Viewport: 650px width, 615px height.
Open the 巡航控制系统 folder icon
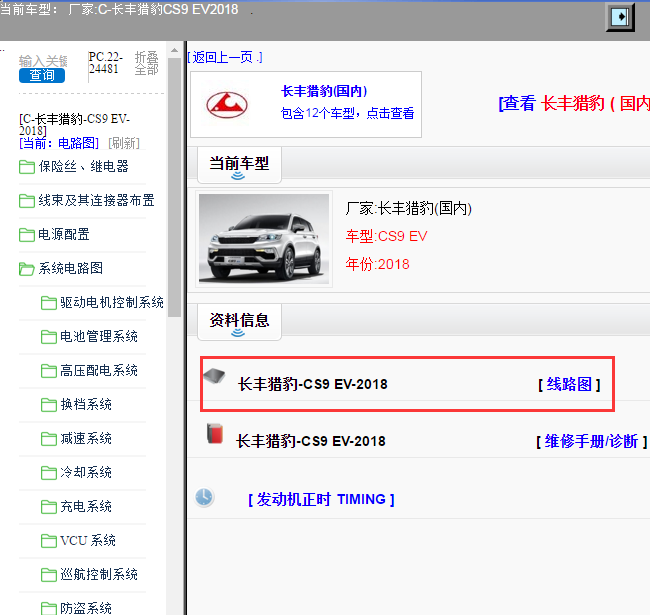pyautogui.click(x=49, y=574)
